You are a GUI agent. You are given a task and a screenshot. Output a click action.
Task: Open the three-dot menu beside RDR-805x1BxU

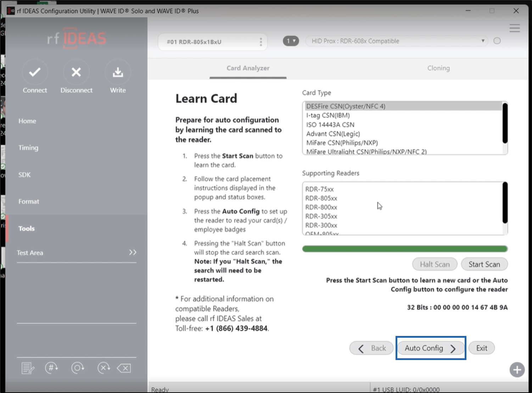pos(261,42)
